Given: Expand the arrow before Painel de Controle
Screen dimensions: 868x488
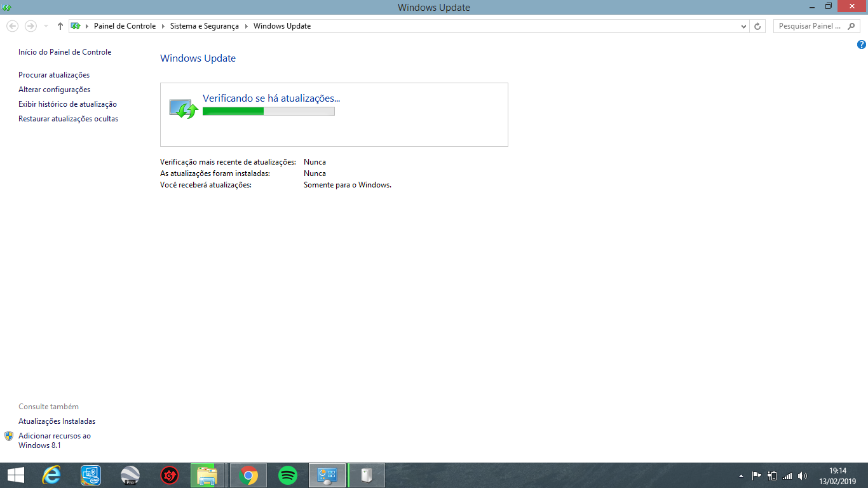Looking at the screenshot, I should click(87, 27).
